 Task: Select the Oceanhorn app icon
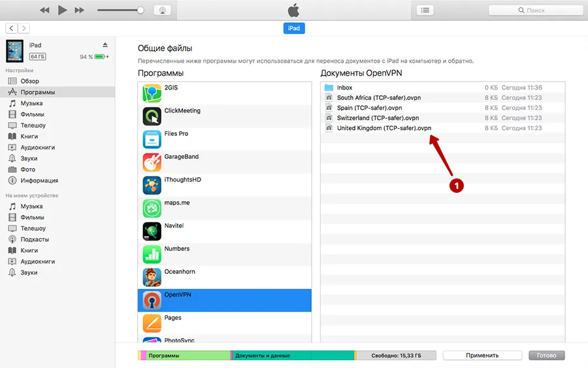pos(152,277)
